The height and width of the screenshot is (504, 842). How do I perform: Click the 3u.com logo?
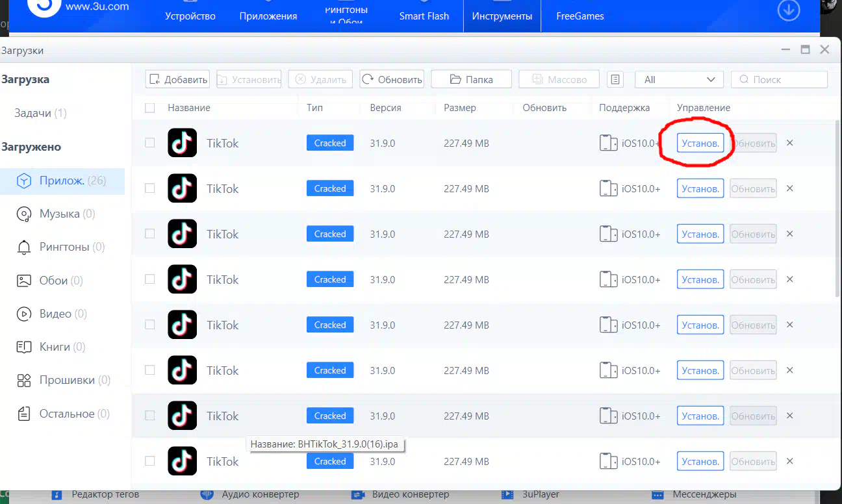coord(43,6)
